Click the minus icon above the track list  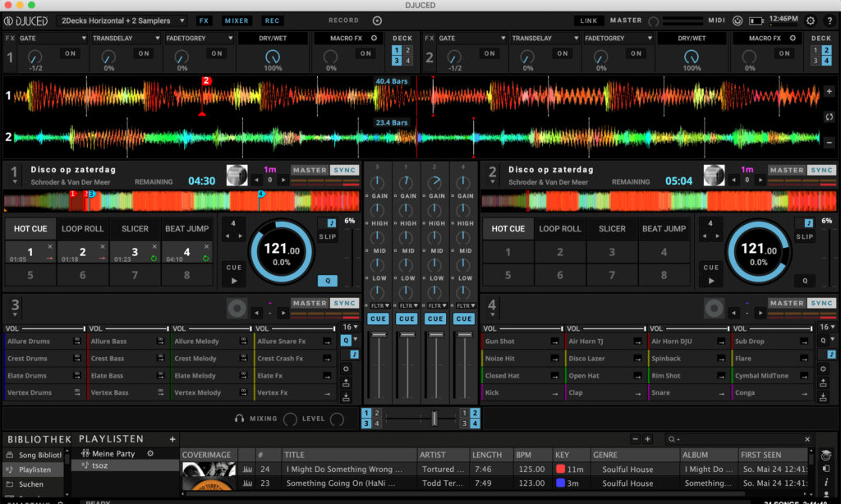pyautogui.click(x=635, y=439)
